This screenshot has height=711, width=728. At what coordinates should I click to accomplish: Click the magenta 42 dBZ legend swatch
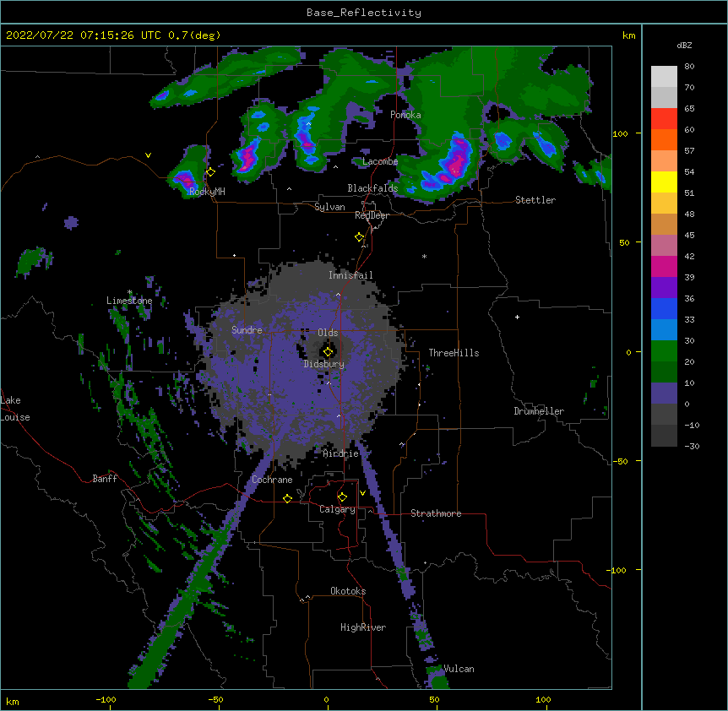(x=664, y=266)
